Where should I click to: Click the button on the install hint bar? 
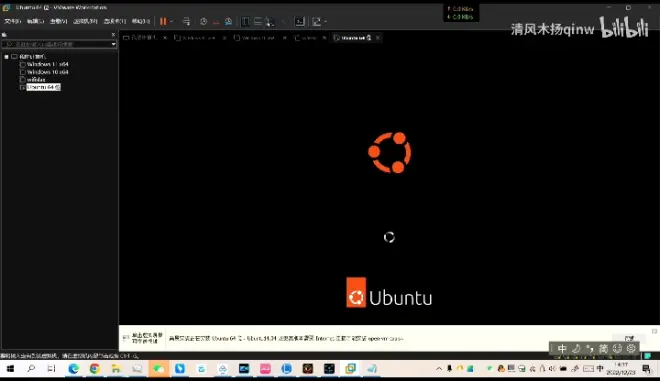coord(629,338)
